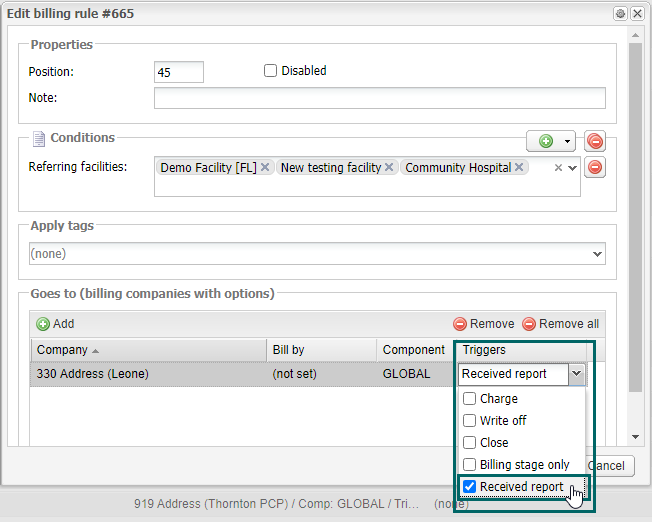Remove Community Hospital tag
Viewport: 652px width, 522px height.
click(x=519, y=167)
